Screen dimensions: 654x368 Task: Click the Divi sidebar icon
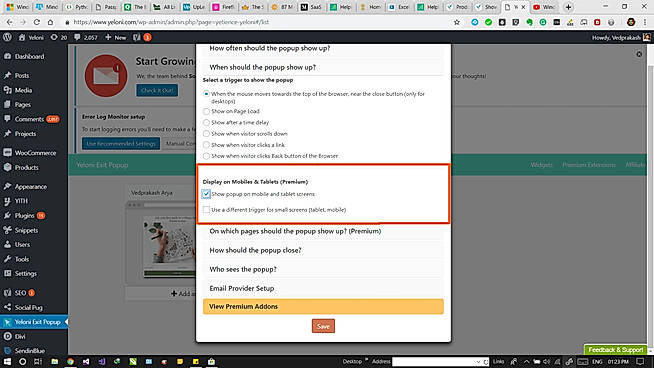8,336
